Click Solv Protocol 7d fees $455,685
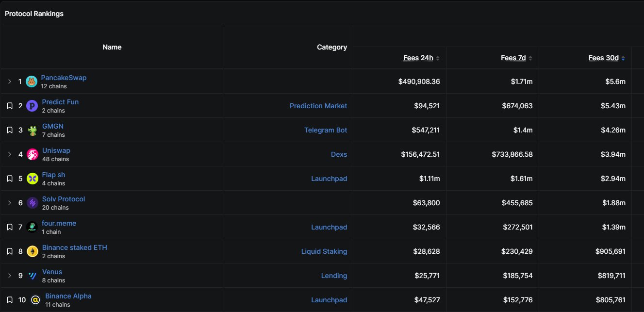 pos(517,203)
